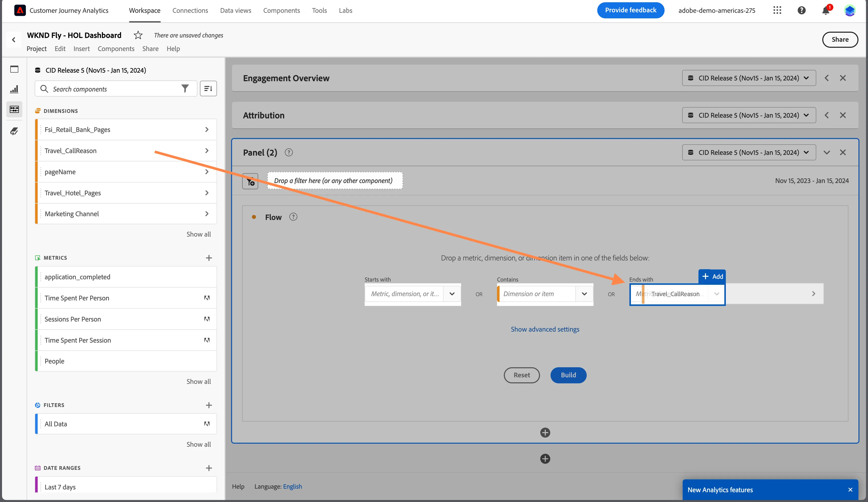Open Starts with field dropdown arrow

click(x=452, y=294)
